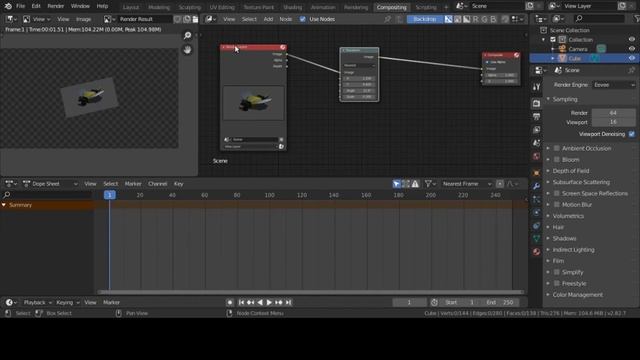Enable the Motion Blur checkbox
Screen dimensions: 640x360
coord(557,205)
